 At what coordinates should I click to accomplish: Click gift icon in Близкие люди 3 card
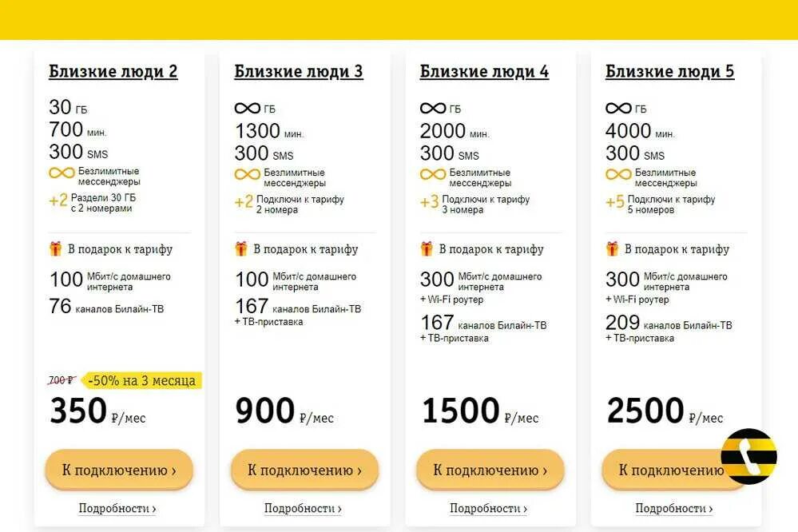241,249
